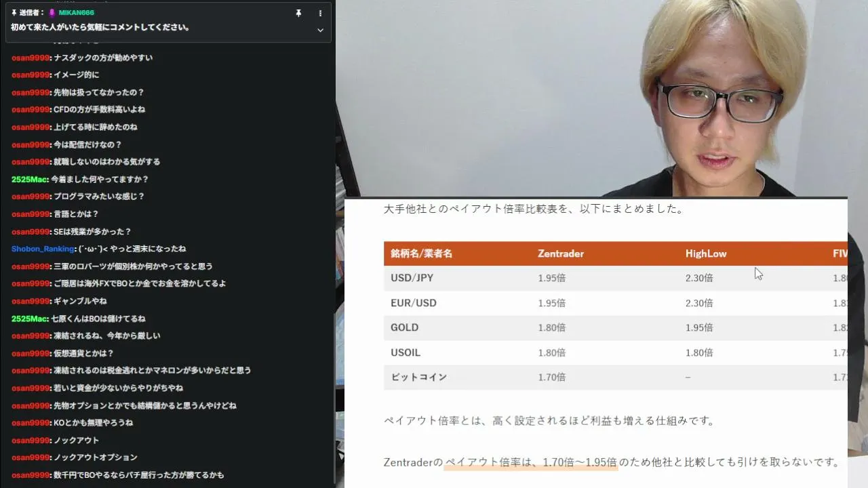Click sentence ペイアウト倍率とは、高く設定されるほど利益も増える仕組みです。
Screen dimensions: 868x488
[x=549, y=420]
